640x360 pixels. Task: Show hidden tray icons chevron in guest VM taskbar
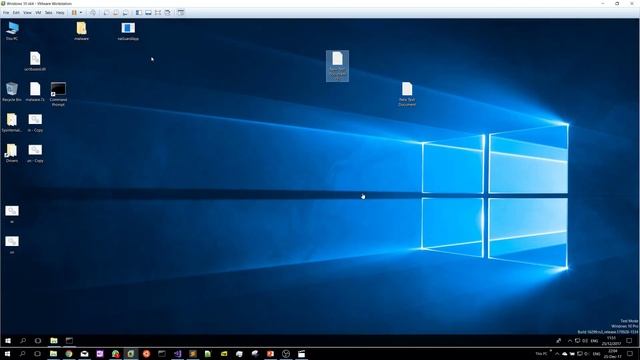tap(570, 341)
